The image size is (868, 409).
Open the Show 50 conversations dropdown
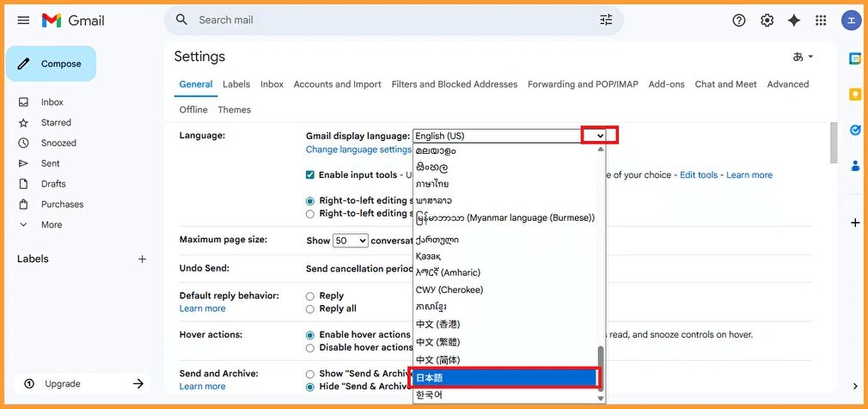click(x=351, y=241)
